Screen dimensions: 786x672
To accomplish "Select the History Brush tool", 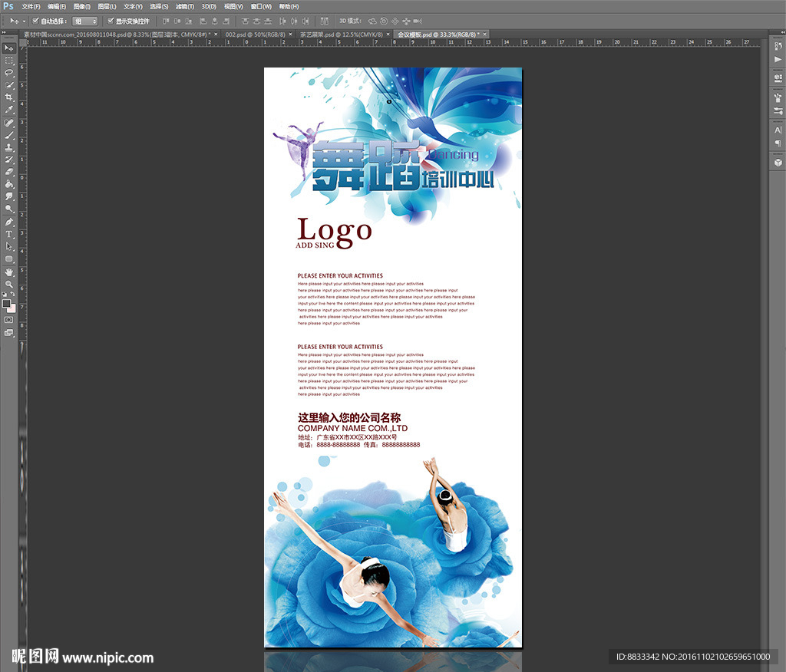I will click(9, 160).
